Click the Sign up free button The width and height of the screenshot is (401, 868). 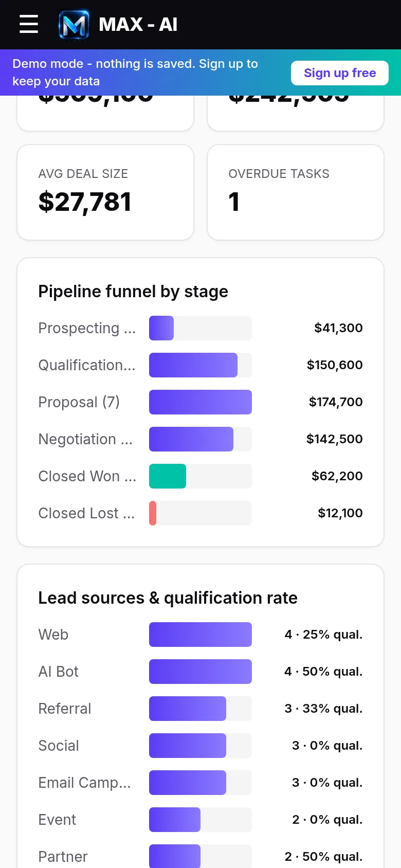(x=340, y=73)
